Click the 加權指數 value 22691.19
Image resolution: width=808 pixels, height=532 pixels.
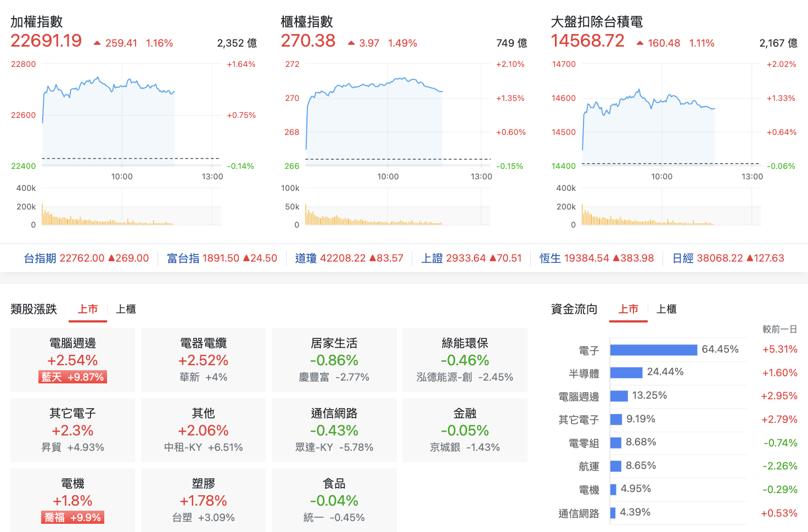tap(46, 41)
